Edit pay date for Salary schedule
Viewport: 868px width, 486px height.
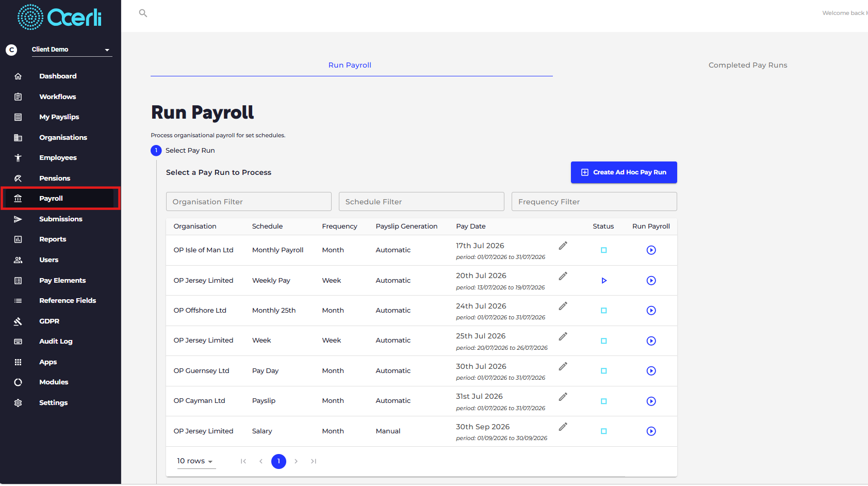[x=563, y=427]
